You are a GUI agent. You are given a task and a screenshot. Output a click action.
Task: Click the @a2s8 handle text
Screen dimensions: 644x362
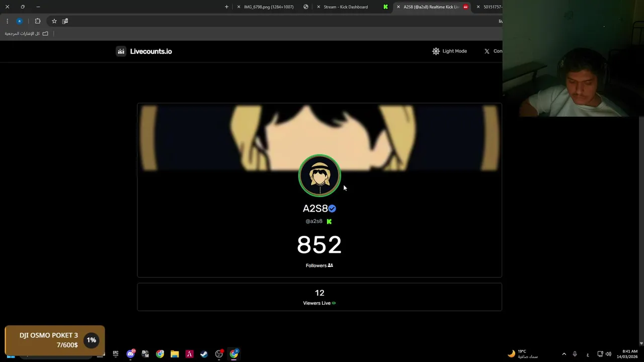point(314,221)
